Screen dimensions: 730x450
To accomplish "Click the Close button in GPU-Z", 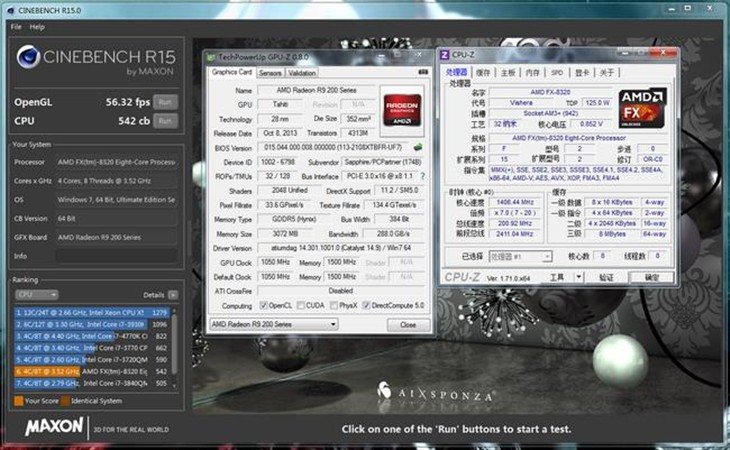I will click(x=408, y=325).
